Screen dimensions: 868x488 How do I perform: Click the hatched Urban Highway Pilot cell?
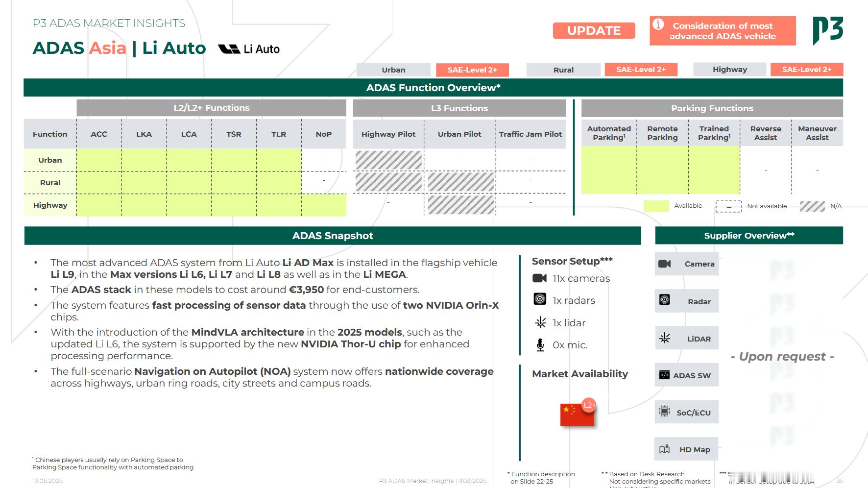(x=388, y=160)
